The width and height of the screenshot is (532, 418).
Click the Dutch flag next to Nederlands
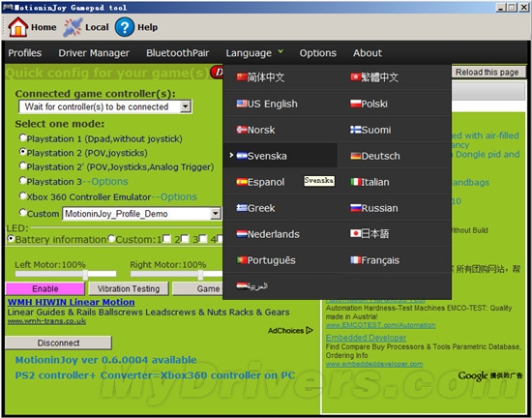pos(242,234)
